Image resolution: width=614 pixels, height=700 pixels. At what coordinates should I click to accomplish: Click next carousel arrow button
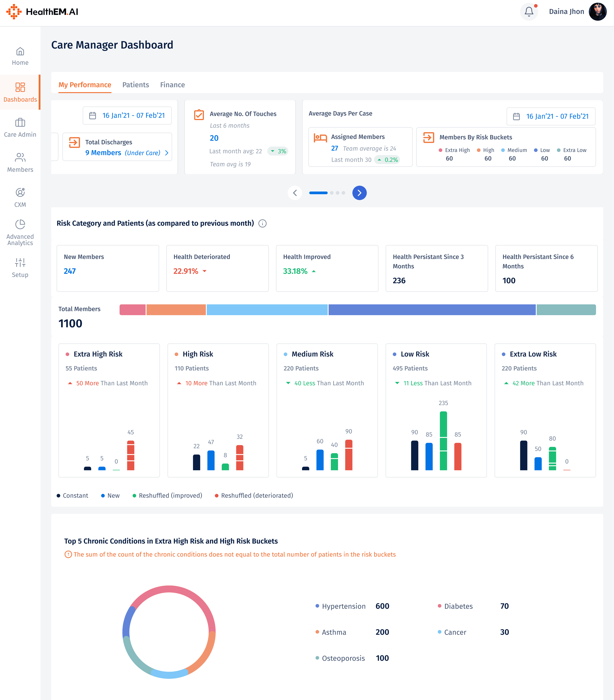pos(359,193)
